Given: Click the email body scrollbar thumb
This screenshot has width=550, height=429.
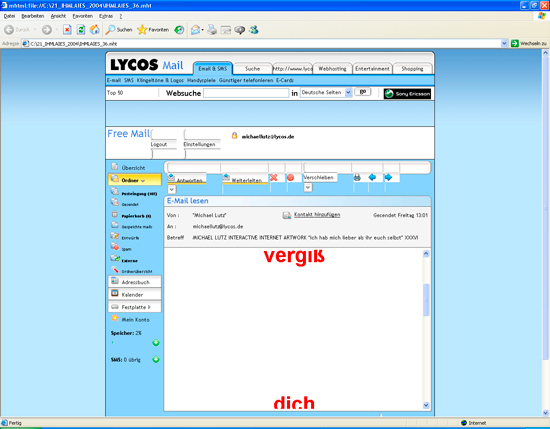Looking at the screenshot, I should click(426, 300).
